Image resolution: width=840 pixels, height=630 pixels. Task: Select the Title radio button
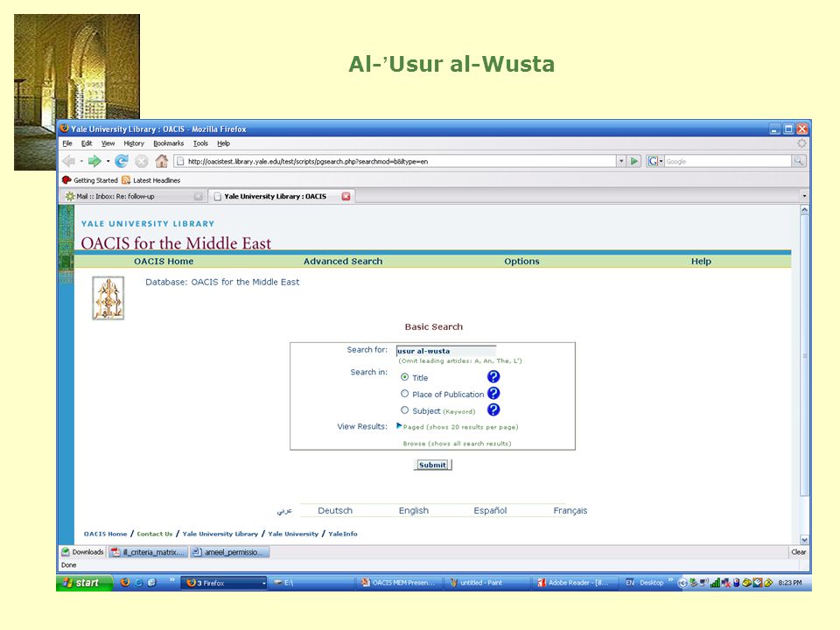coord(404,377)
